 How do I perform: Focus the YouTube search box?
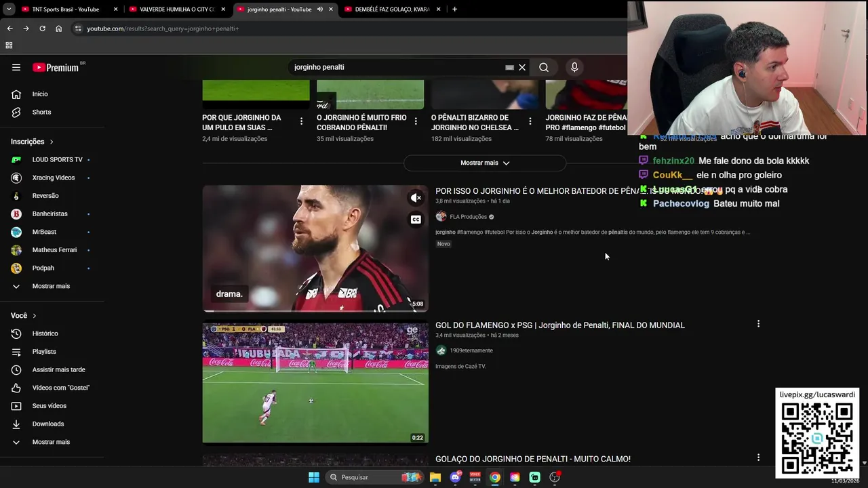(397, 67)
